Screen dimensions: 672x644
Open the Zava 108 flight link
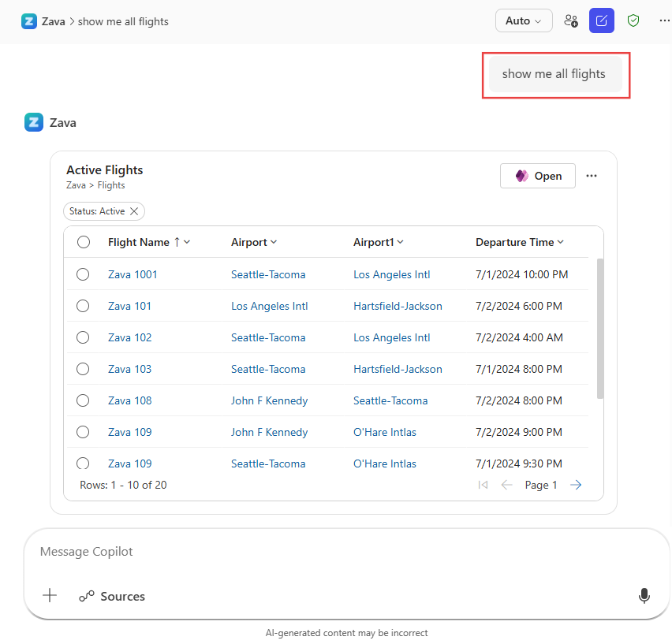(x=130, y=400)
